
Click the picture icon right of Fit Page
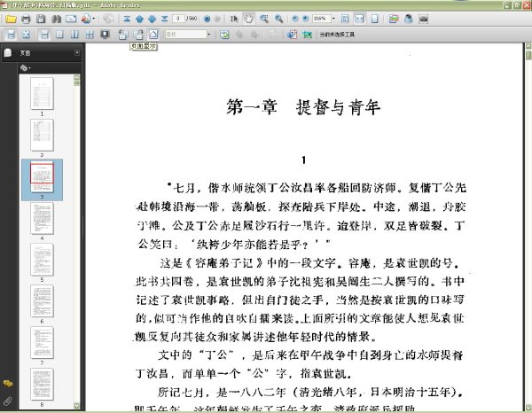[394, 19]
